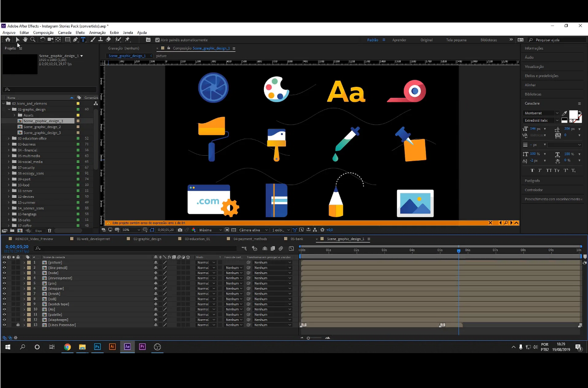Hide the [note] layer visibility eye

[4, 273]
